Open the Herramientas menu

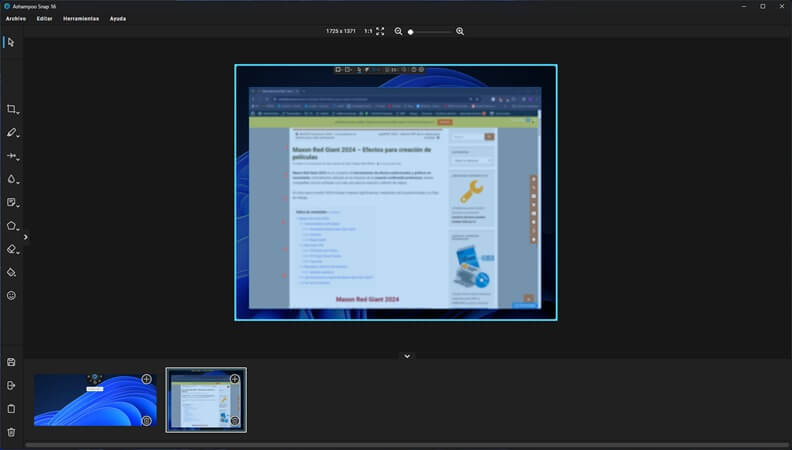click(81, 19)
